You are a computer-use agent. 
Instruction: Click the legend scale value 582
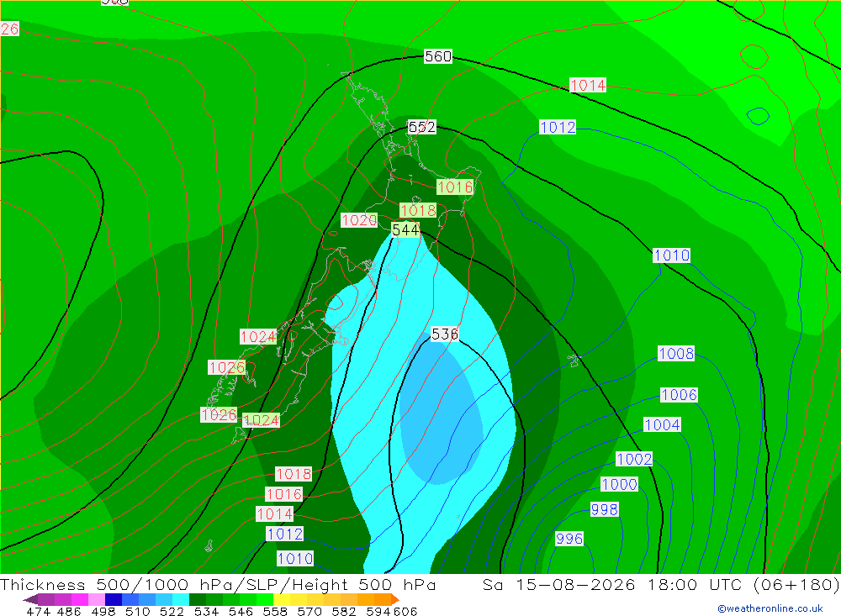(344, 611)
